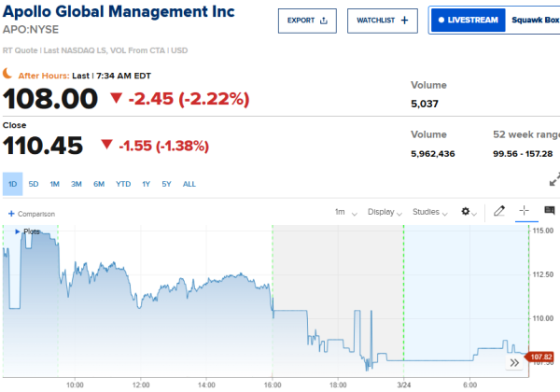
Task: Click the Squawk Box link
Action: coord(535,20)
